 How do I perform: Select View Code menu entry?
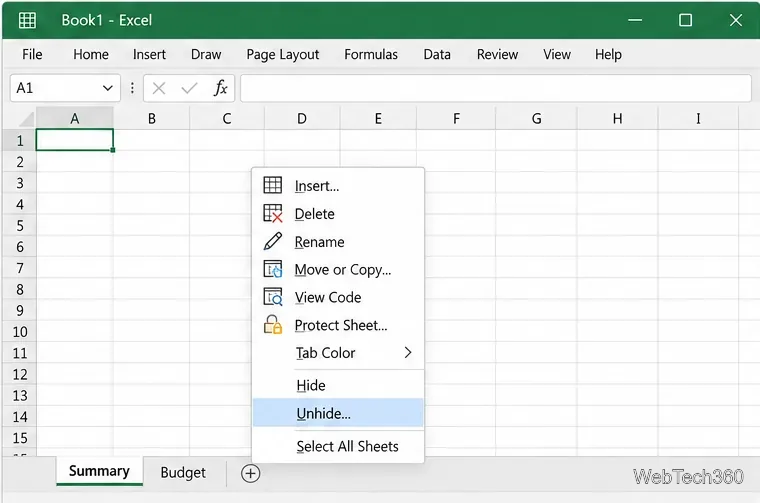tap(338, 297)
